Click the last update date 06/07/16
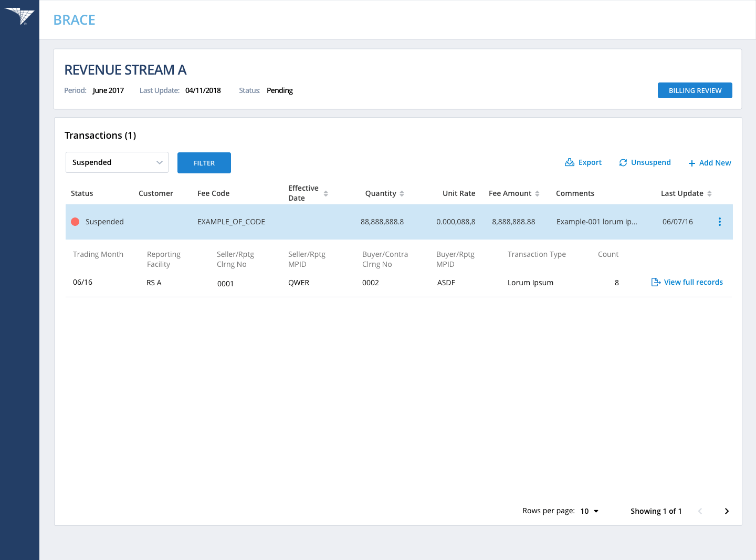 pos(678,222)
